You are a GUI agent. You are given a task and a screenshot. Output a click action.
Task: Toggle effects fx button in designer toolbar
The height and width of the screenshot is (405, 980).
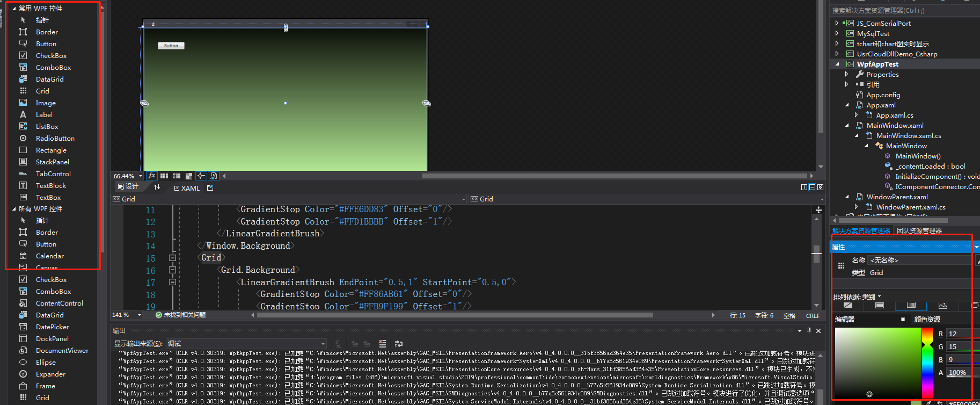152,176
